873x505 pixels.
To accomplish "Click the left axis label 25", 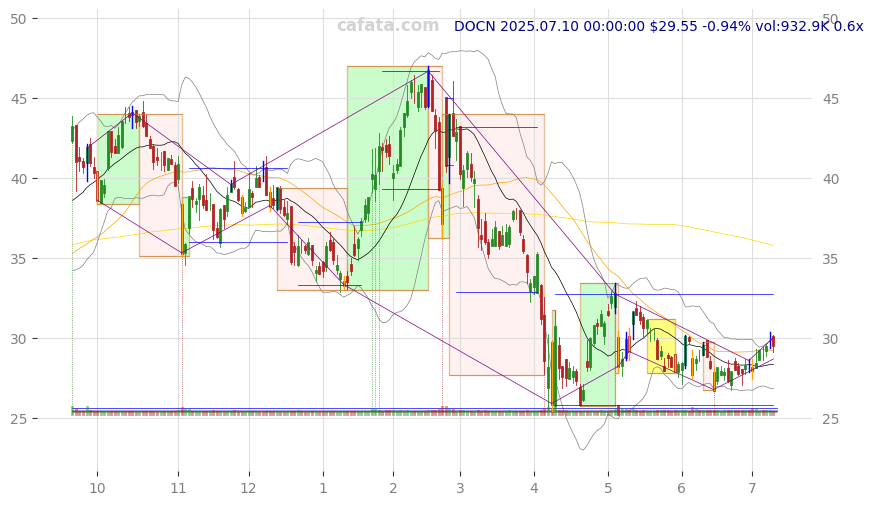I will click(18, 419).
